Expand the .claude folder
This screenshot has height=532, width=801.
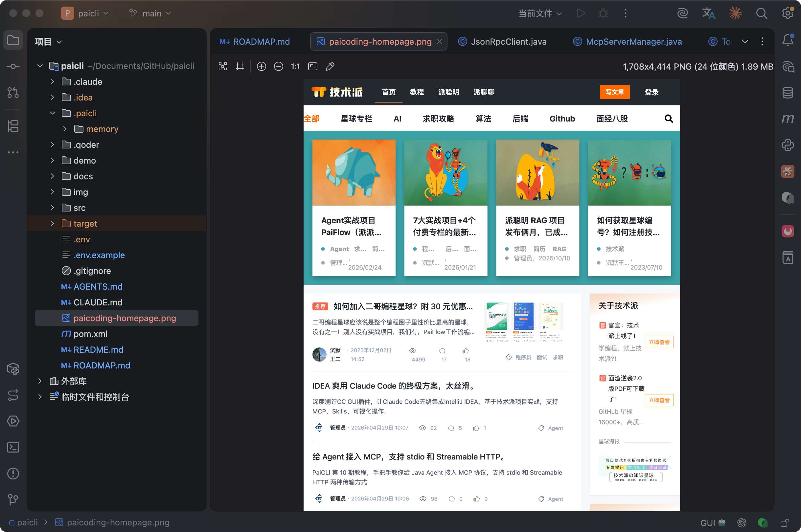(x=52, y=81)
